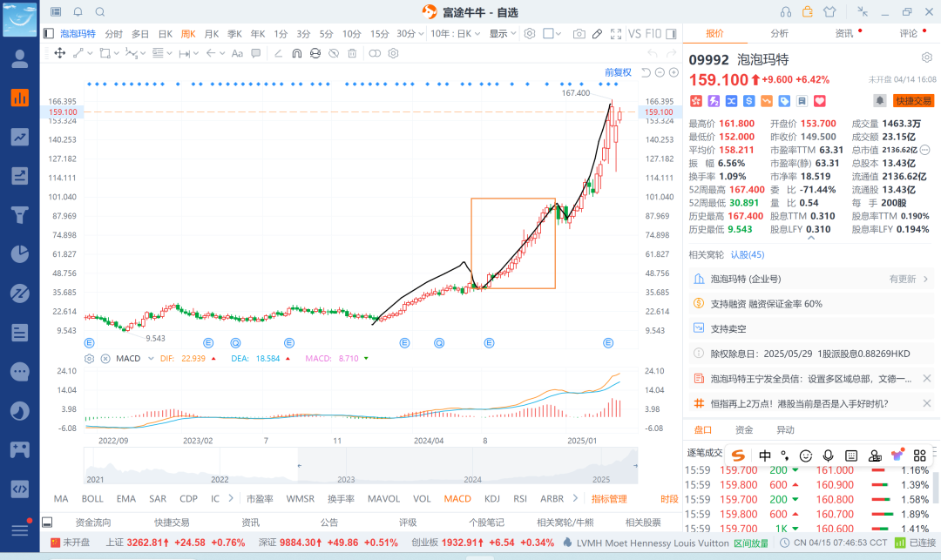
Task: Open 认股(45) warrants link
Action: click(748, 255)
